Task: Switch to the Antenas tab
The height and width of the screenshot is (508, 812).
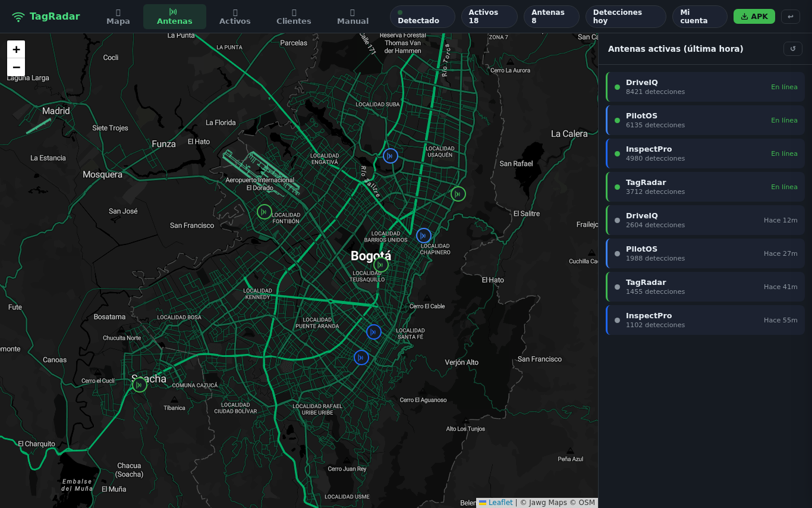Action: (175, 17)
